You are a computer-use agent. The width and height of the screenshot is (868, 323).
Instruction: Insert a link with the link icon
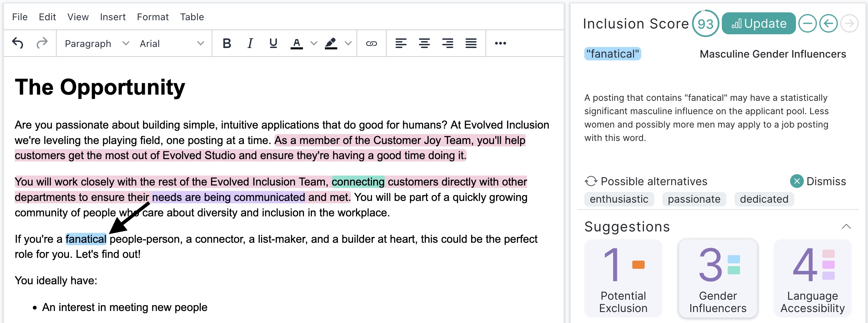(x=372, y=43)
